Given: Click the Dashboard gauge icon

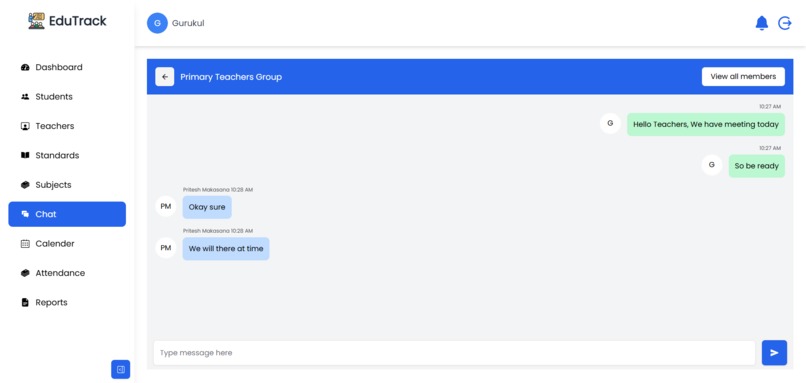Looking at the screenshot, I should click(25, 67).
